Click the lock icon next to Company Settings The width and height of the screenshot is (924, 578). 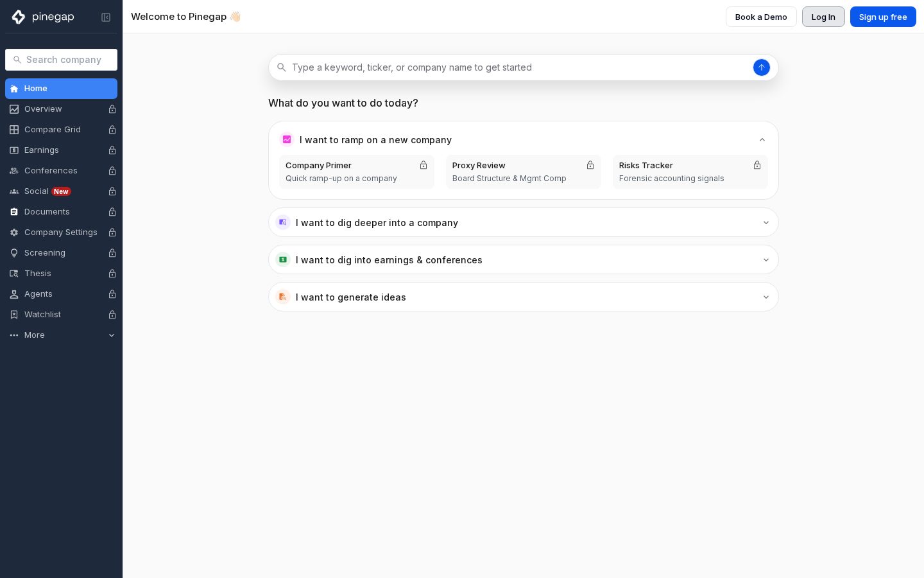pos(112,232)
